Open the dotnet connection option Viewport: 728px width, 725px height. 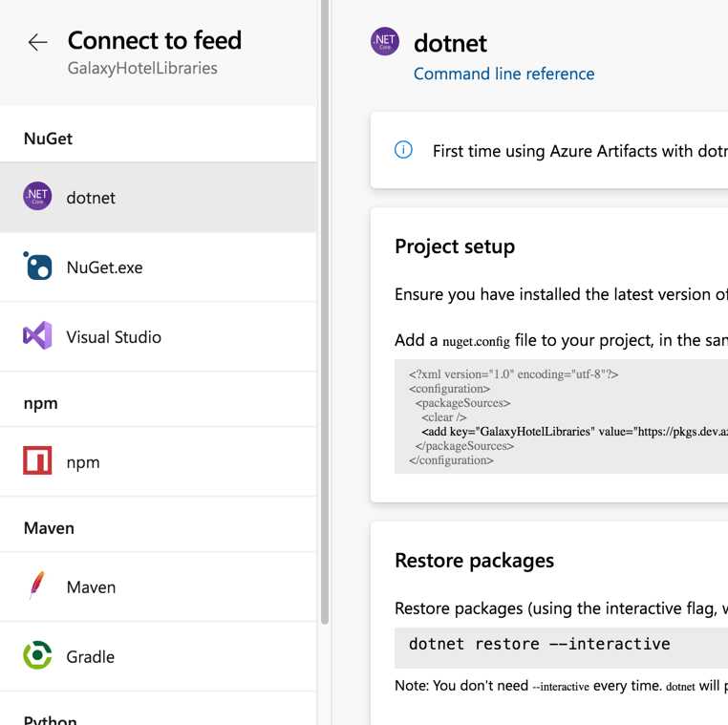coord(159,198)
